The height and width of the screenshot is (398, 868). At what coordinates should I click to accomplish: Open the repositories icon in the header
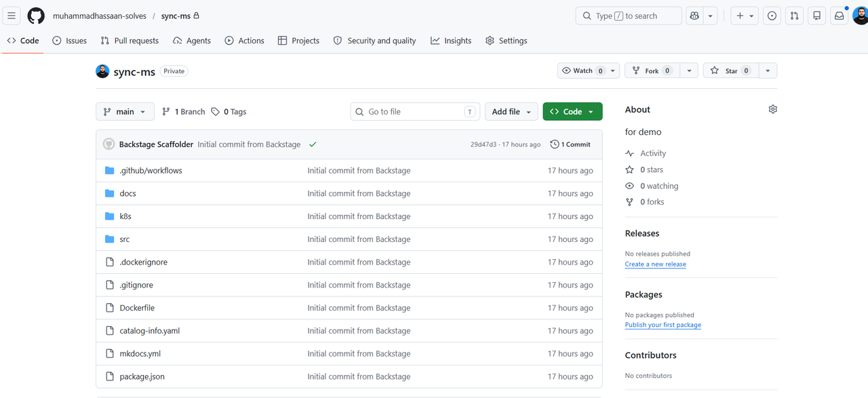click(817, 16)
